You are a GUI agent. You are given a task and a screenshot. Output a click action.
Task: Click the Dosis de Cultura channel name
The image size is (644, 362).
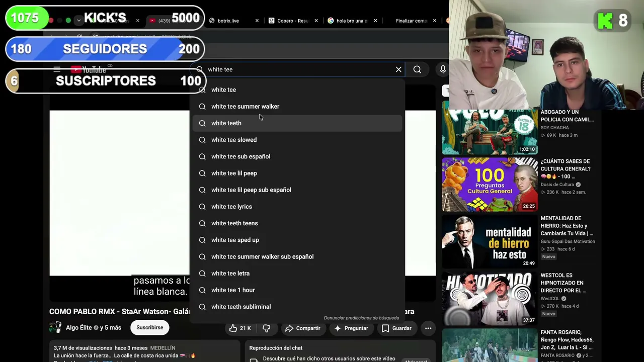click(x=557, y=185)
